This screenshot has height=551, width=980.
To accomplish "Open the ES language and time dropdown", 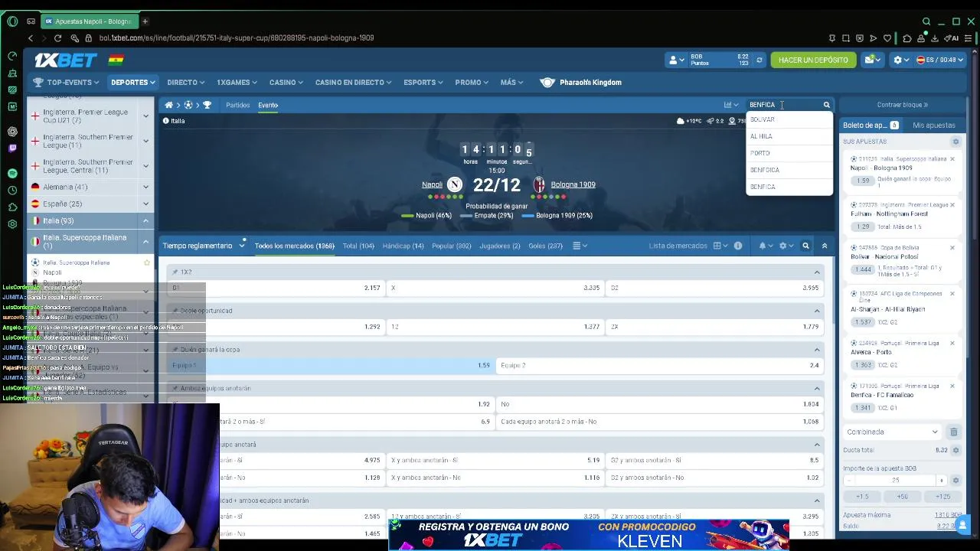I will (x=940, y=60).
